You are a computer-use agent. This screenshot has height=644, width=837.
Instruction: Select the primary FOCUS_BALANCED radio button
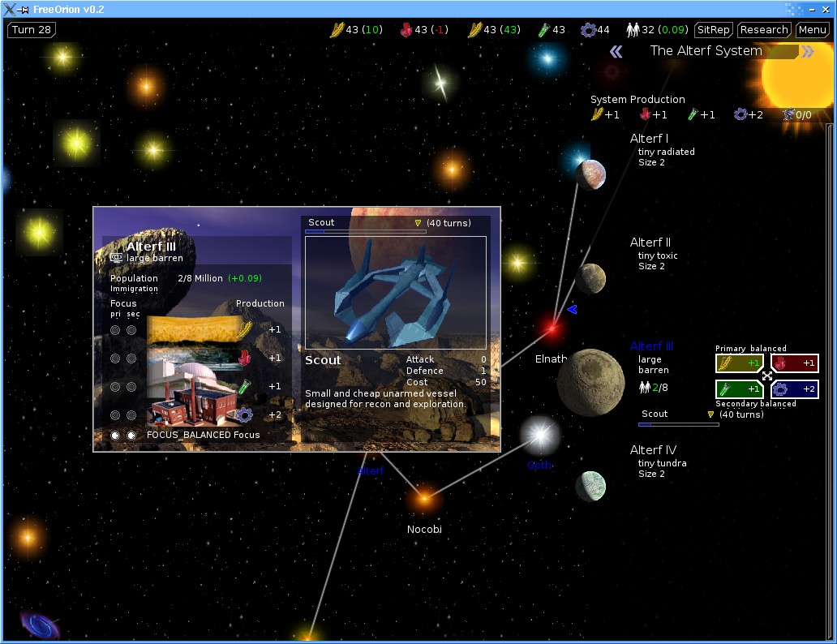coord(115,436)
